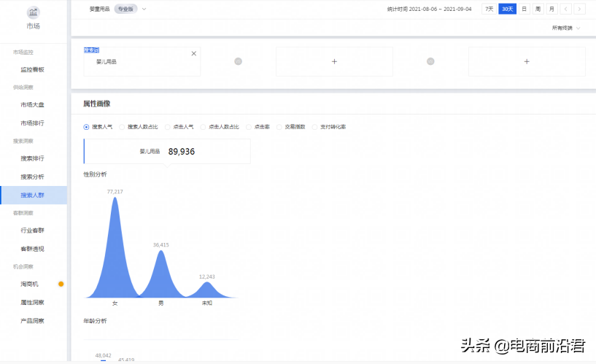Go to next date period arrow
This screenshot has height=364, width=596.
pyautogui.click(x=579, y=9)
